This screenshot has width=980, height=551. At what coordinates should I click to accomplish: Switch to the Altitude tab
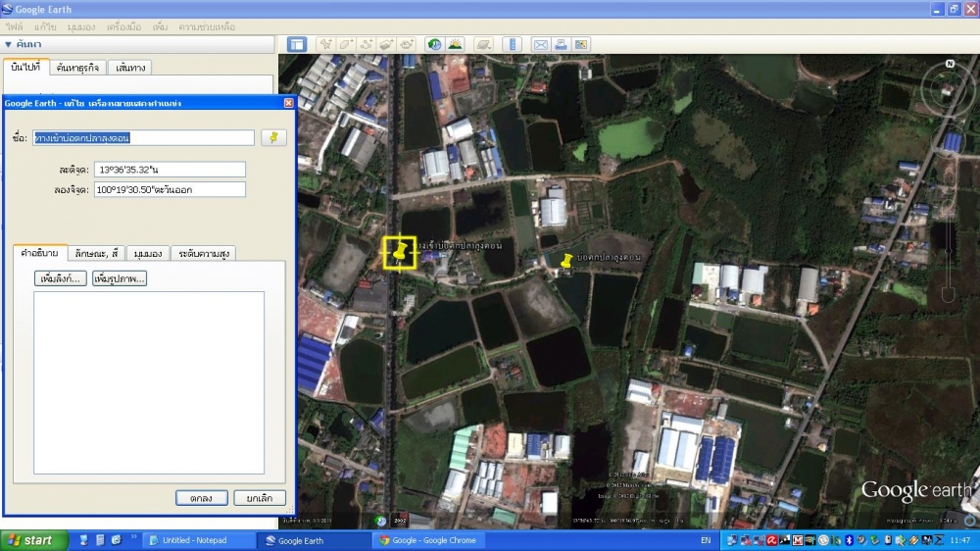[x=204, y=253]
